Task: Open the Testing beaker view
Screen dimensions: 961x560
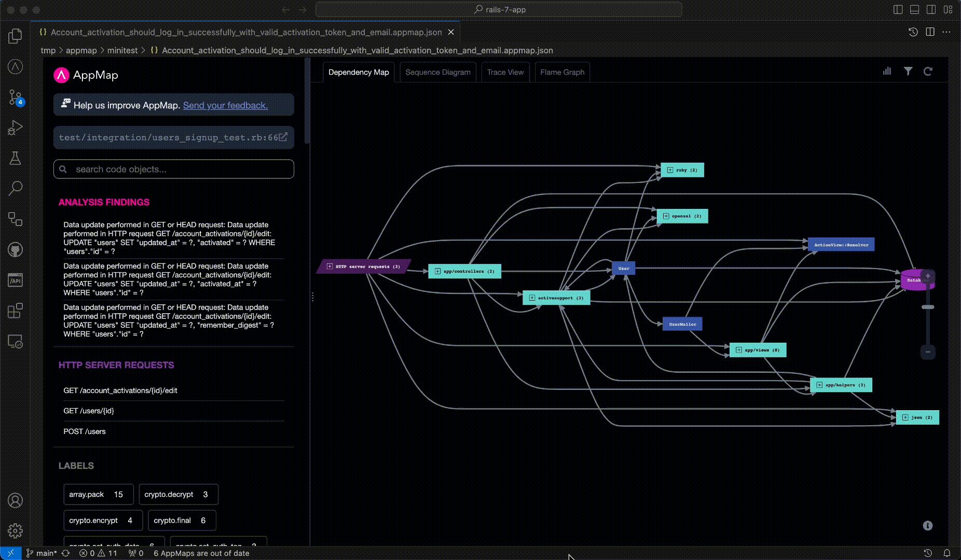Action: [15, 158]
